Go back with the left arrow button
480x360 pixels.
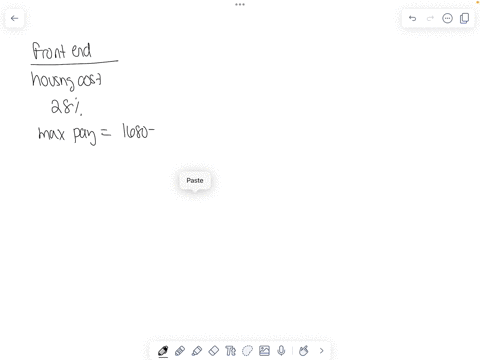pyautogui.click(x=14, y=18)
